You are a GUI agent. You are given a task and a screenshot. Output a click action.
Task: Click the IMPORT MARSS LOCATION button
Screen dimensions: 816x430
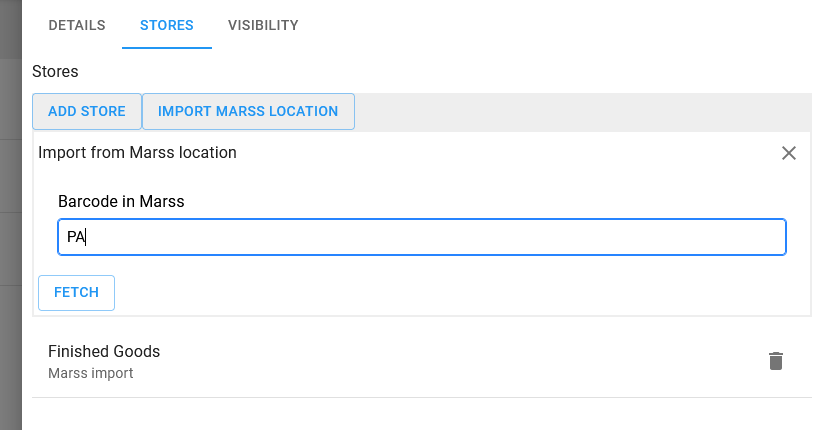point(248,111)
